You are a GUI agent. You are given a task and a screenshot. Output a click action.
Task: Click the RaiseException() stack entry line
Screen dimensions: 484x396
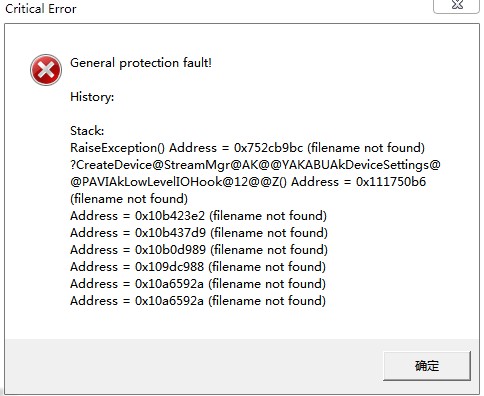click(247, 148)
